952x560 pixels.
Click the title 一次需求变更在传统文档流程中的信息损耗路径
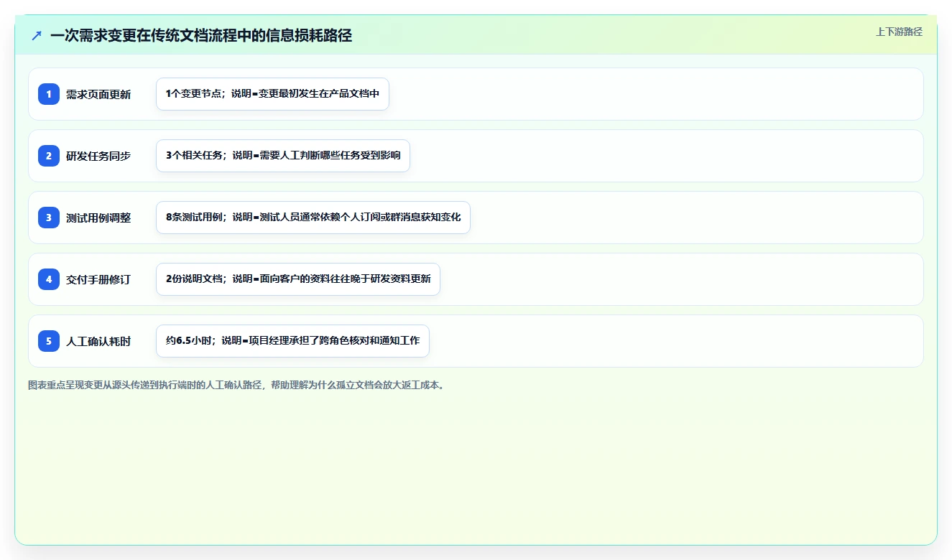point(201,35)
